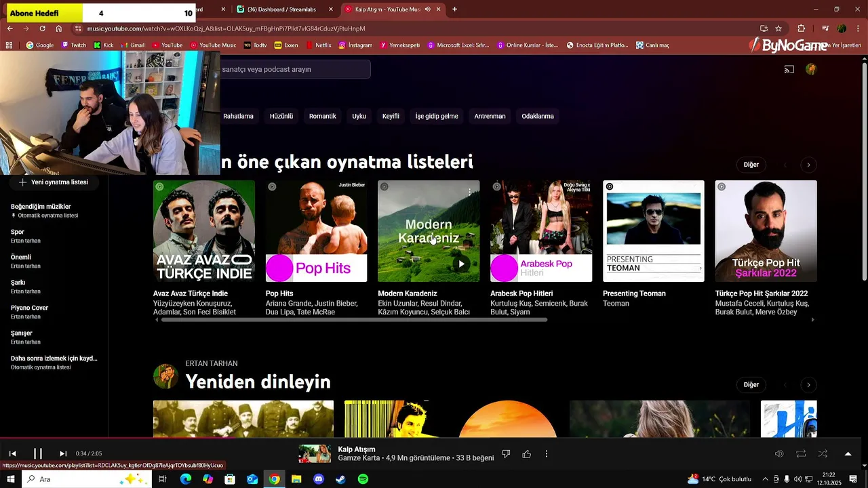Click the search field for songs, artists or podcasts
The image size is (868, 488).
click(x=295, y=69)
